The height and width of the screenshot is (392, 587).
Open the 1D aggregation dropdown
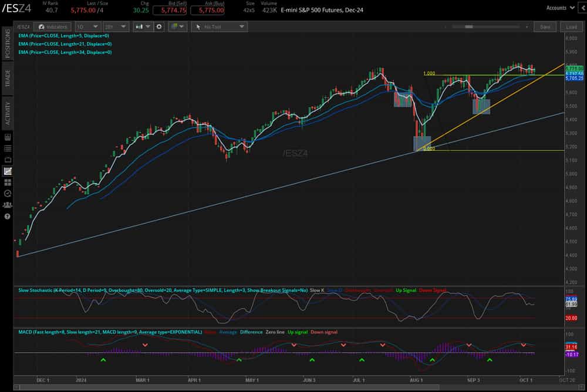click(x=87, y=26)
